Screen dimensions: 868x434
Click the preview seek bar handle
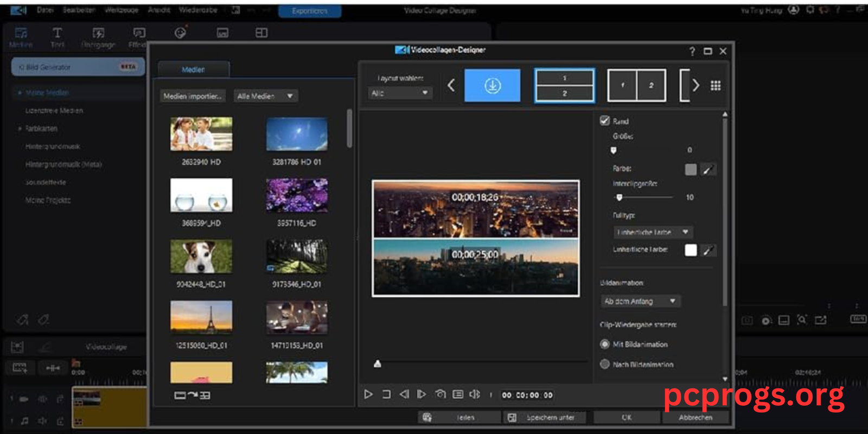[378, 363]
